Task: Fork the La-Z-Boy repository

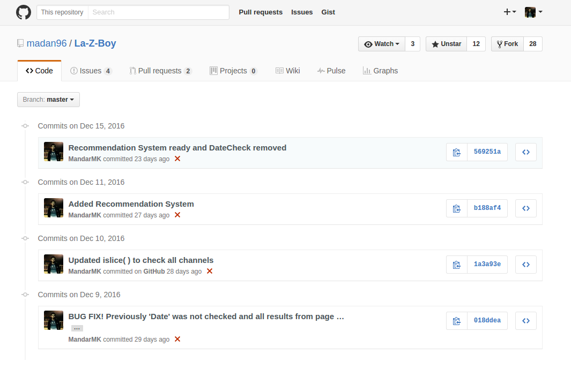Action: pos(507,44)
